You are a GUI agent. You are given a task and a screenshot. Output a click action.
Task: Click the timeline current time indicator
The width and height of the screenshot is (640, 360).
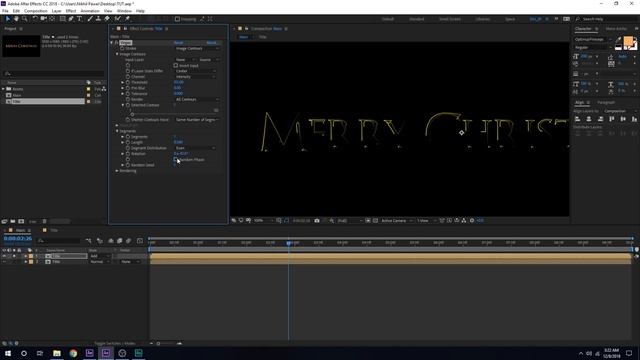[x=289, y=243]
